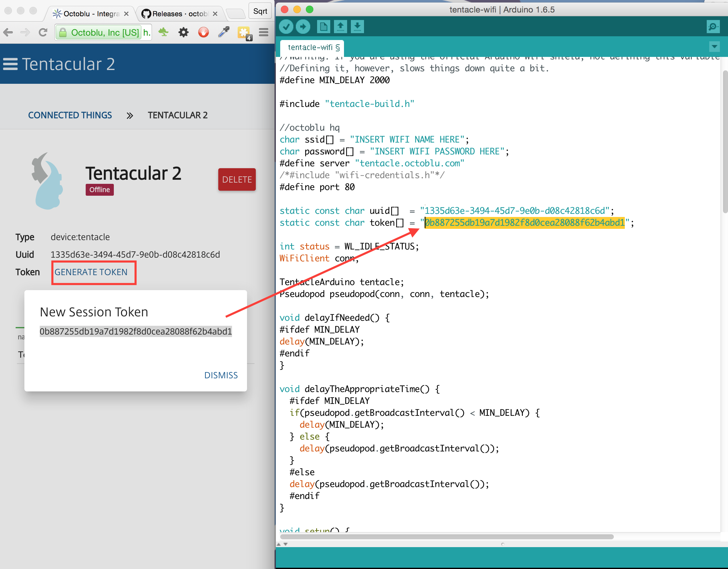Click the Arduino Verify checkmark button

tap(286, 27)
